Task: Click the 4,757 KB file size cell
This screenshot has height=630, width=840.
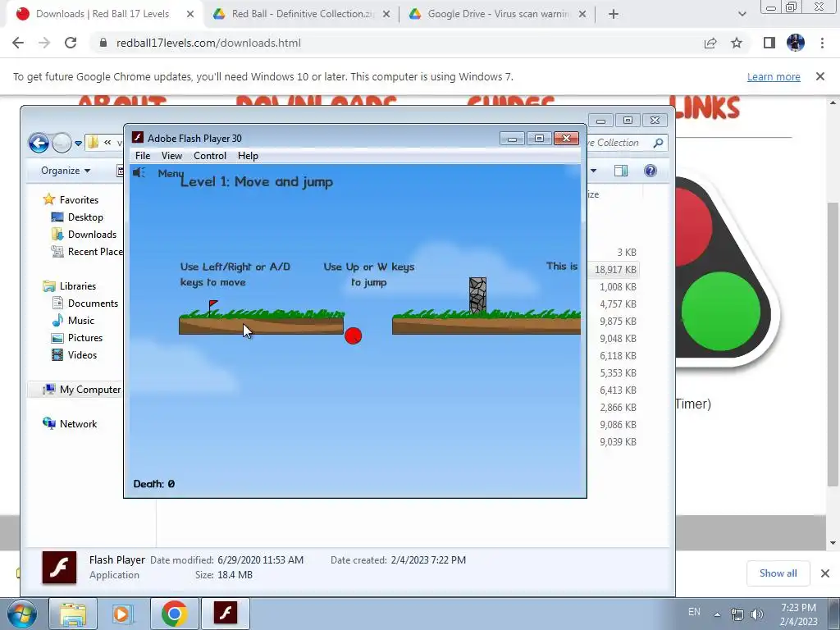Action: click(618, 304)
